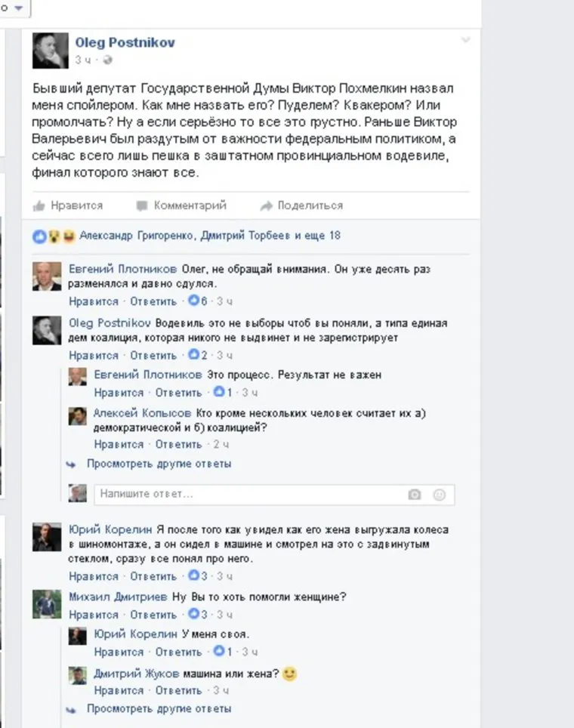Click the Поделиться share arrow icon

[x=266, y=205]
